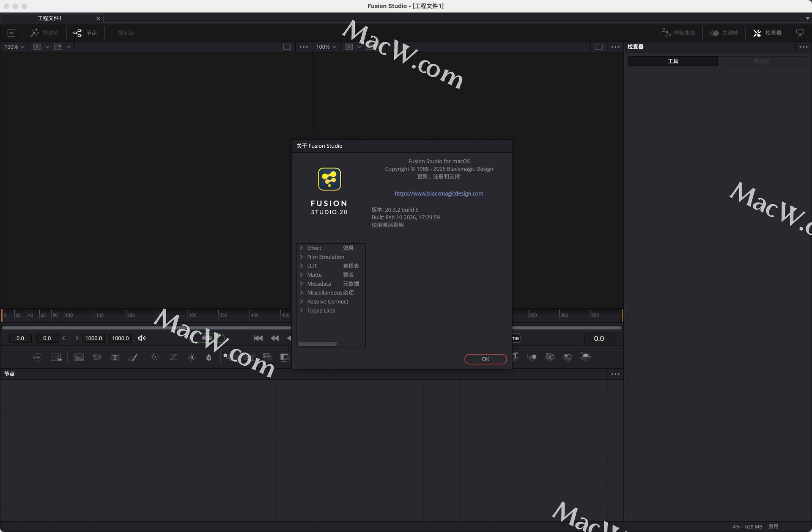Select the Blur droplet tool icon
This screenshot has width=812, height=532.
tap(208, 357)
